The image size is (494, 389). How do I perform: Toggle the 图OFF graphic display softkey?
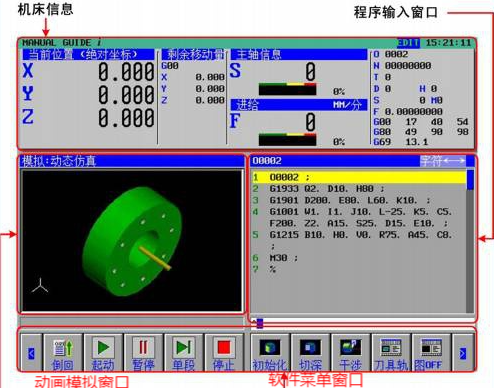click(431, 353)
